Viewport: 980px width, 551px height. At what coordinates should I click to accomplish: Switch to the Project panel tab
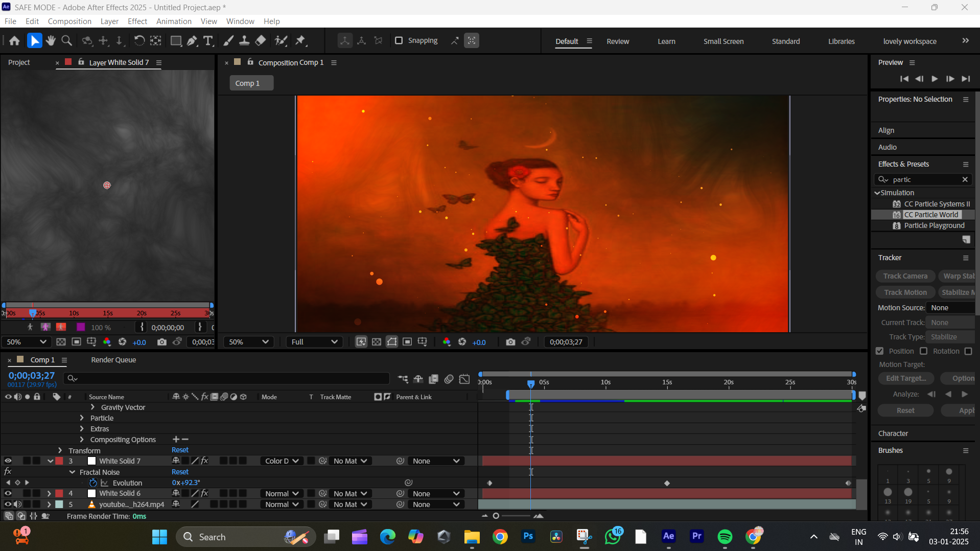click(x=19, y=62)
